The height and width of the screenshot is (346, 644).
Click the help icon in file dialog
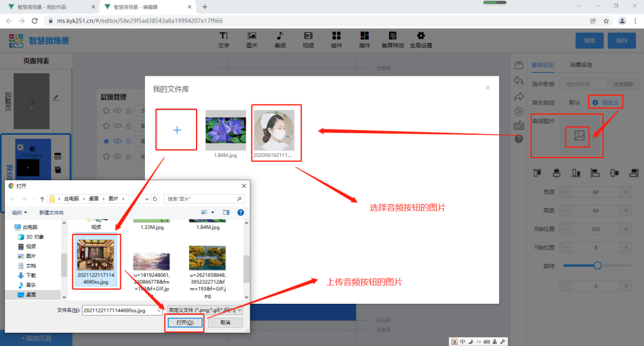coord(240,212)
